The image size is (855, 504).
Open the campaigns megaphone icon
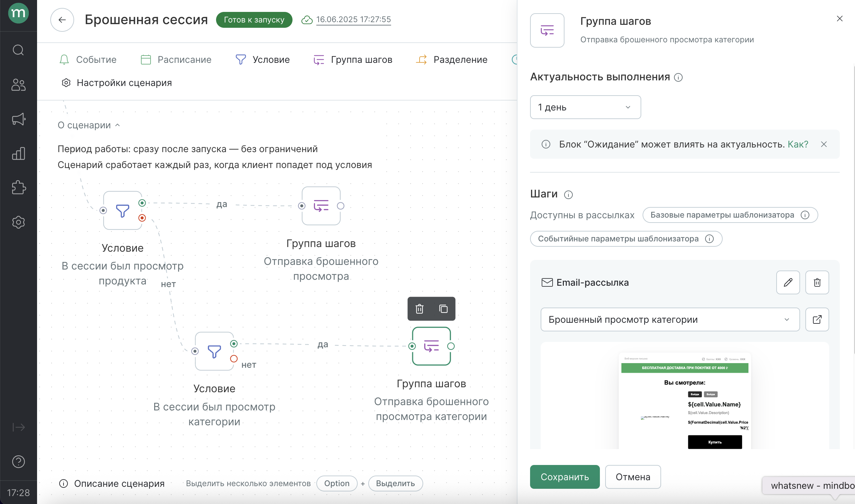[x=18, y=119]
